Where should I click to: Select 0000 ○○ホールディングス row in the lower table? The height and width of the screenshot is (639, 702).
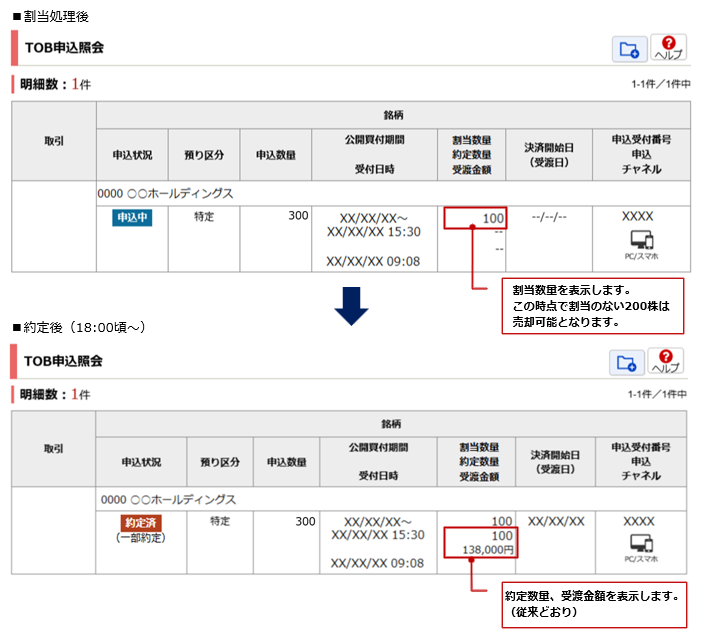click(169, 499)
